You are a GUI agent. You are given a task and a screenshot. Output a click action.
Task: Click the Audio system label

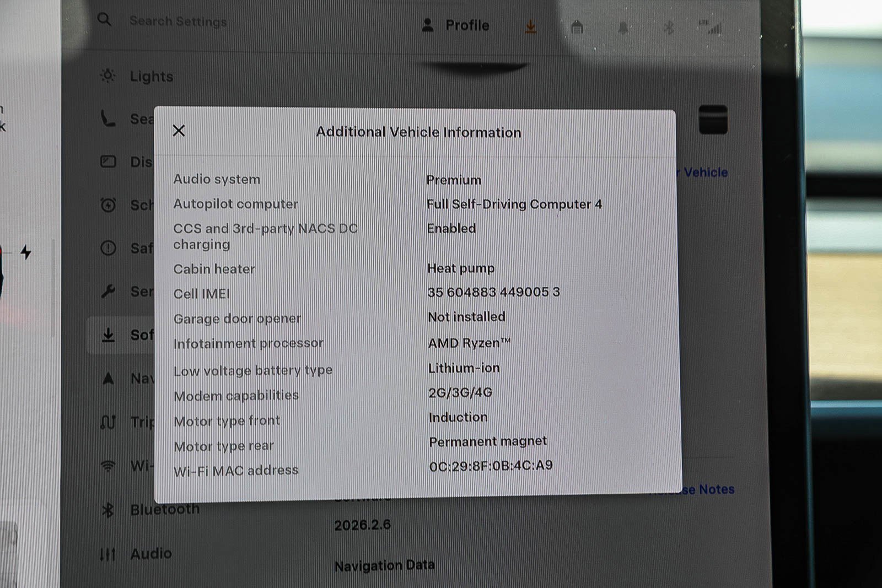(217, 179)
